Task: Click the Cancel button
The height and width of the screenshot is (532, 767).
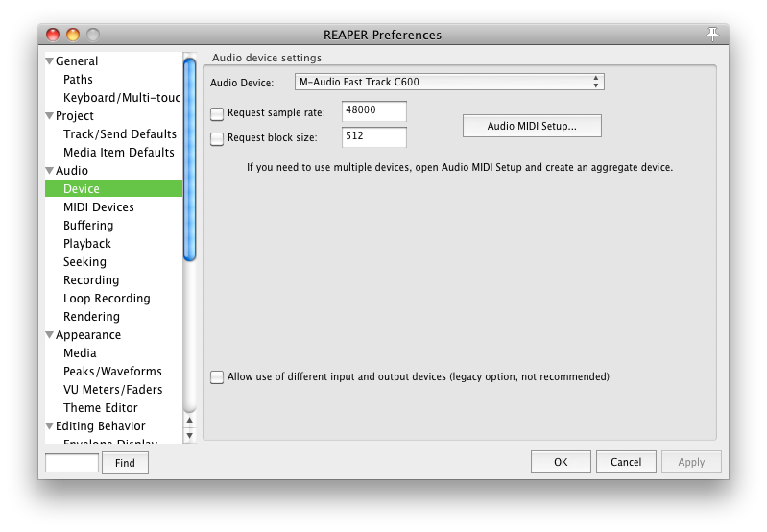Action: (x=626, y=462)
